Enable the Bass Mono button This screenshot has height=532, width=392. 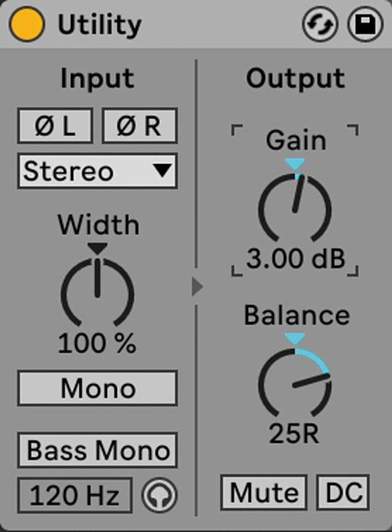pos(97,450)
